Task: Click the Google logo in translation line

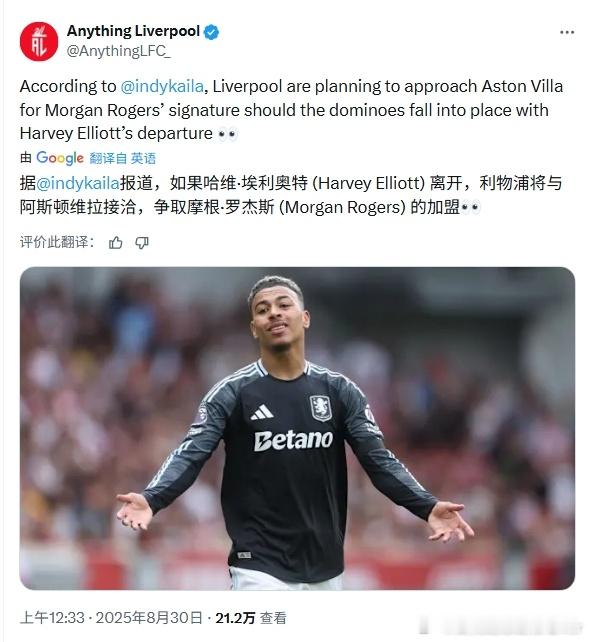Action: [x=60, y=158]
